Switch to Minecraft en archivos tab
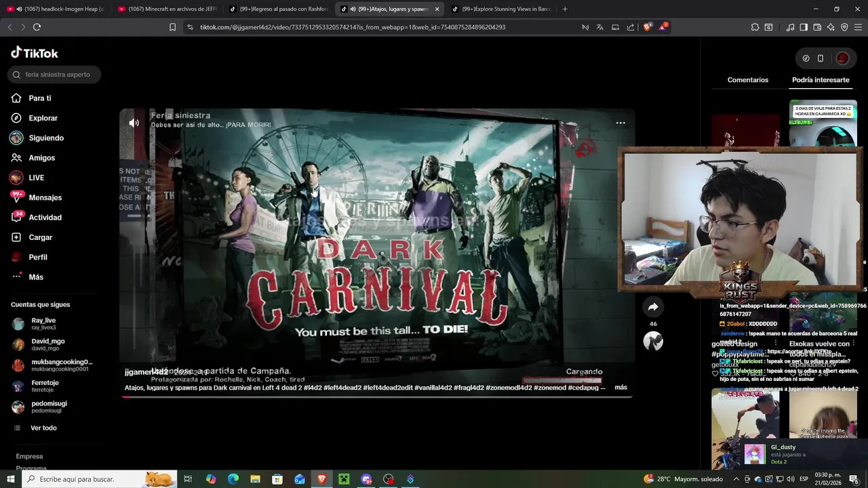The image size is (868, 488). (x=167, y=9)
